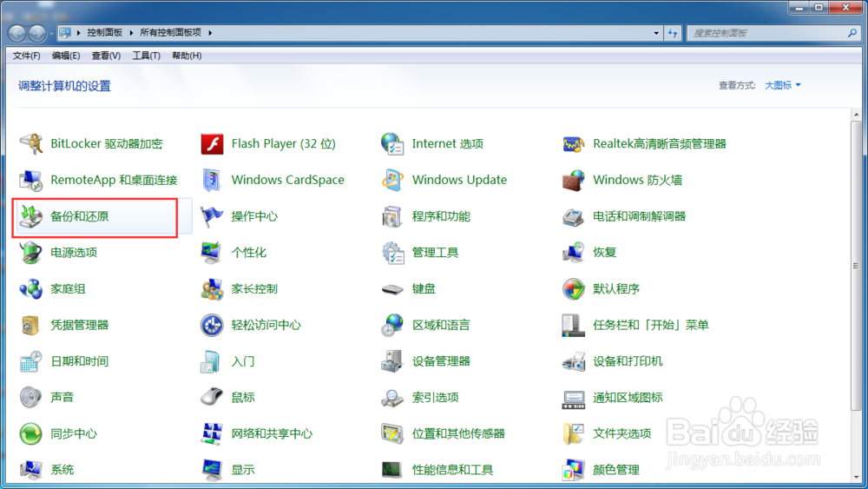Open 声音 speaker icon
The width and height of the screenshot is (868, 489).
[31, 398]
